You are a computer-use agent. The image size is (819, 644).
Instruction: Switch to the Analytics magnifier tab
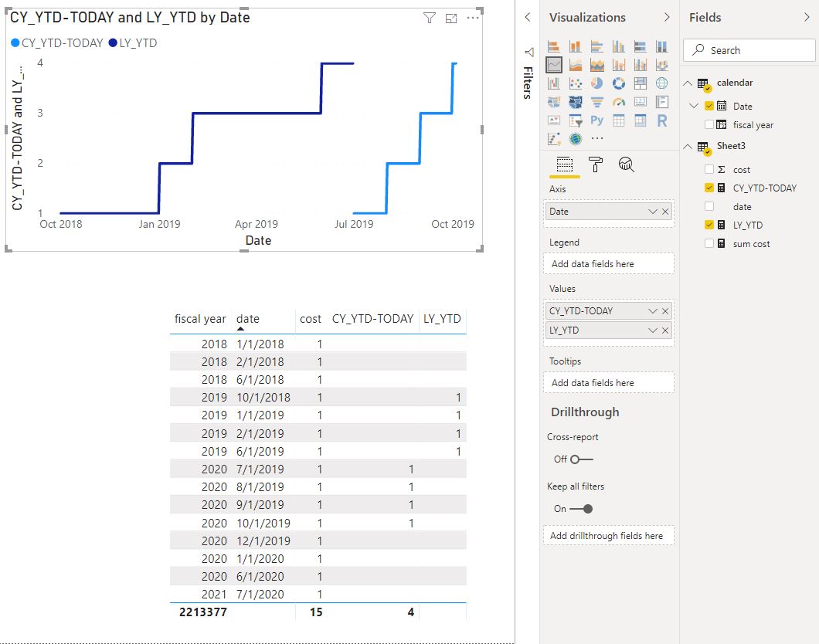coord(627,164)
